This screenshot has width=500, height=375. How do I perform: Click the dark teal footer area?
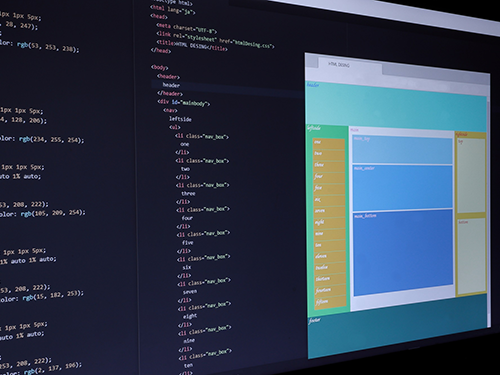coord(398,335)
